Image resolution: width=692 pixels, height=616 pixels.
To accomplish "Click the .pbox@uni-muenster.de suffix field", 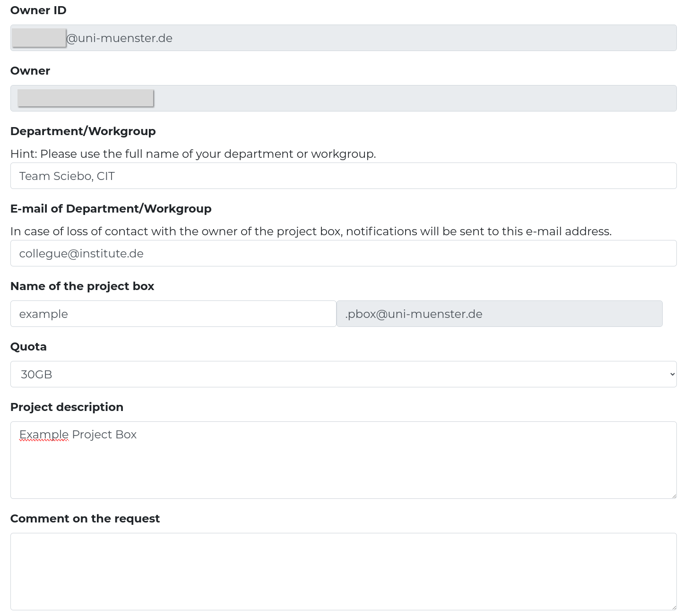I will pyautogui.click(x=499, y=314).
